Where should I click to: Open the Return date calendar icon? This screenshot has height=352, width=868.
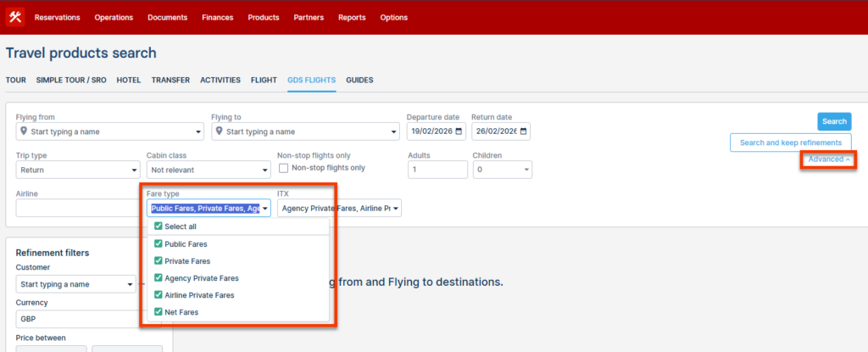(x=523, y=131)
